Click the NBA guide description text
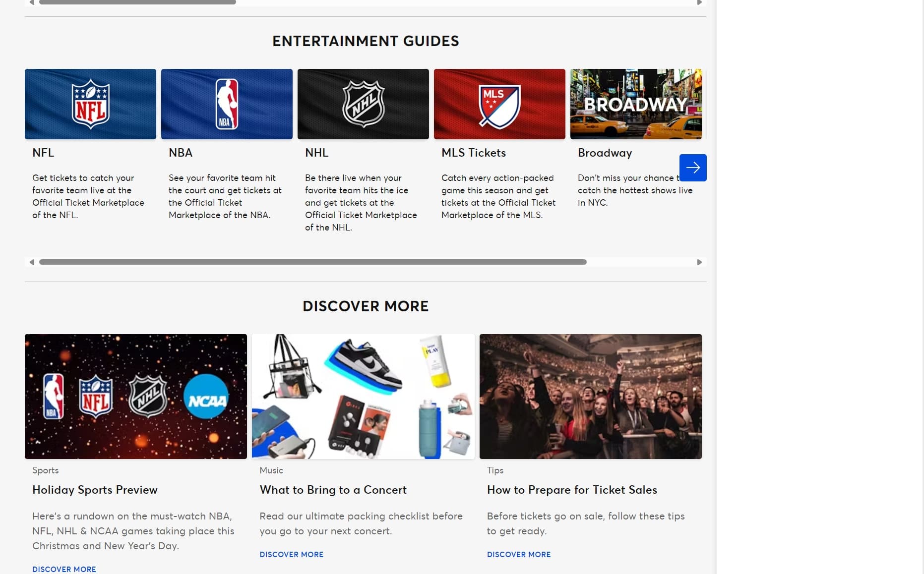 [x=225, y=196]
